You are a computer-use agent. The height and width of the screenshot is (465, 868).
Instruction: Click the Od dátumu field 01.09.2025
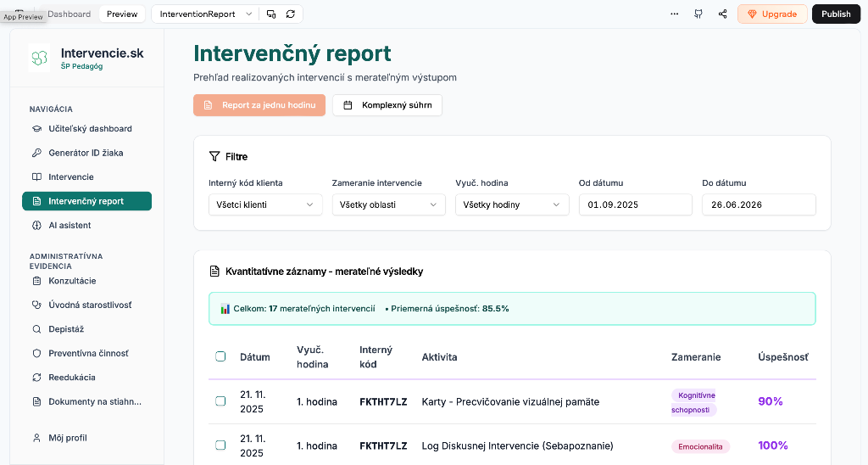point(636,204)
